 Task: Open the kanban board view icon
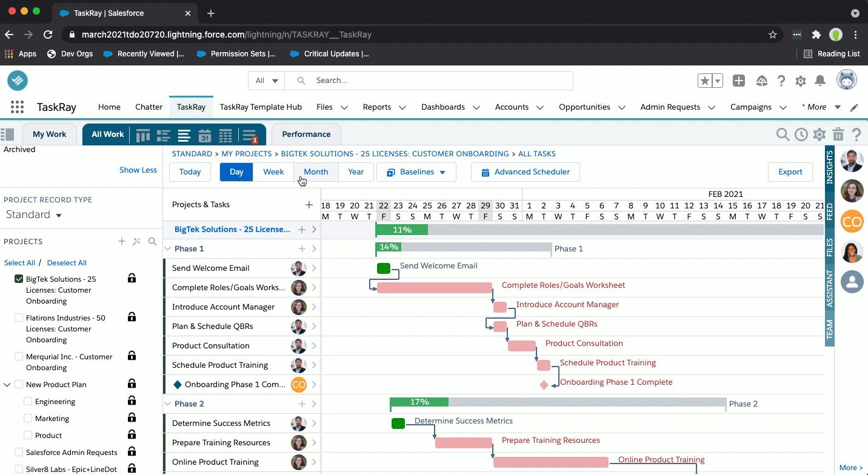143,135
